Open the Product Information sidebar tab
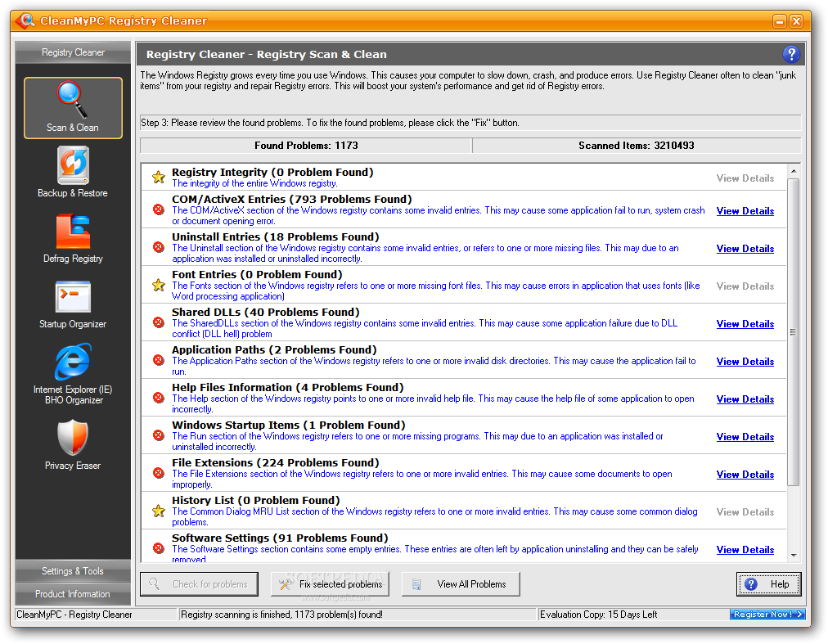 pyautogui.click(x=73, y=594)
